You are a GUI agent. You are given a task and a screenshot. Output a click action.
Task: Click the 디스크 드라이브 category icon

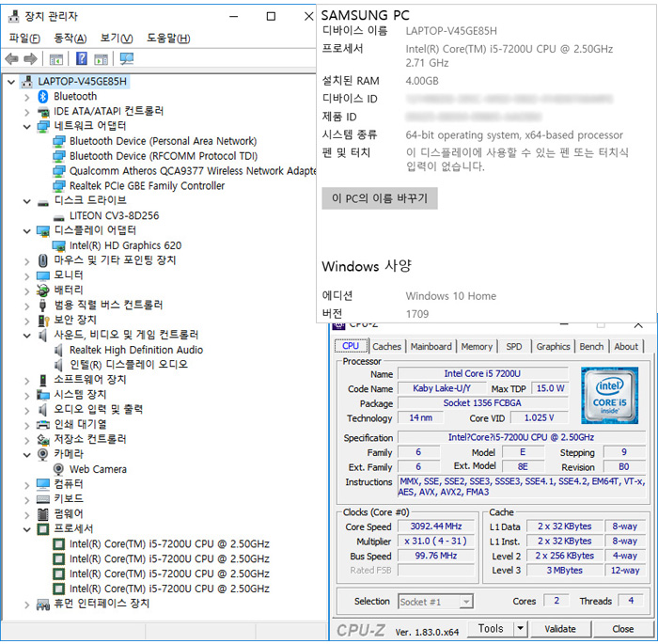click(43, 203)
